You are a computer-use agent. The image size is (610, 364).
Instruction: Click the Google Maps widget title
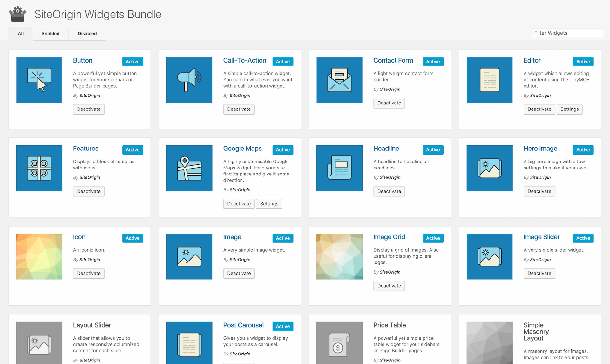[242, 149]
